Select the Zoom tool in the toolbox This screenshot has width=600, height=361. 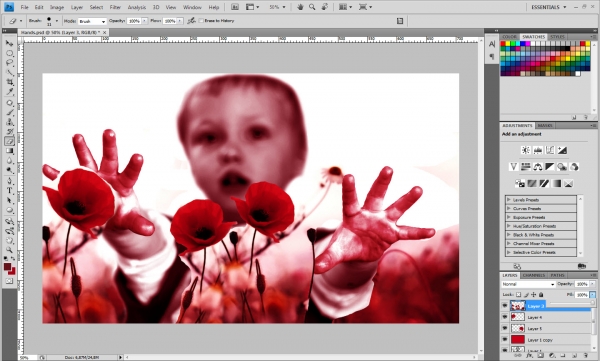point(9,250)
